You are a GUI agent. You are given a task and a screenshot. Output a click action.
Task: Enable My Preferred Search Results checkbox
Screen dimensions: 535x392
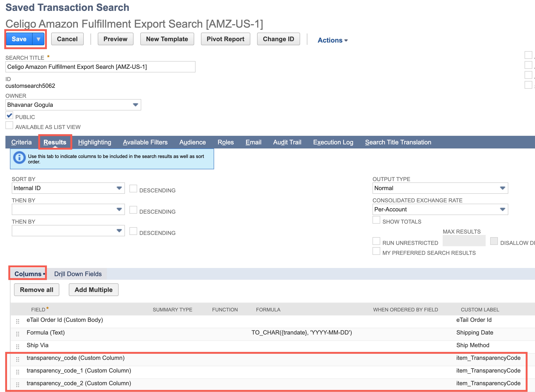[376, 251]
